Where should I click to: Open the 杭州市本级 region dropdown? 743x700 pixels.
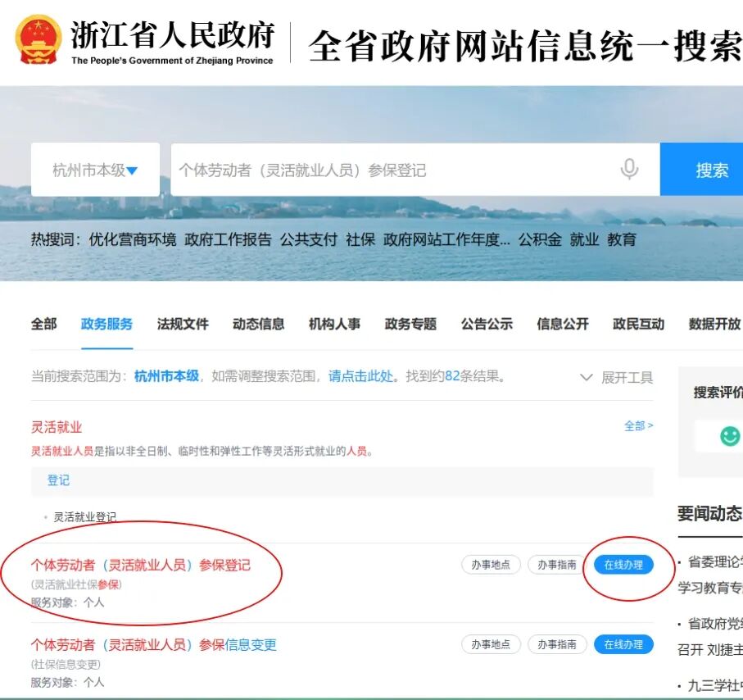tap(95, 170)
